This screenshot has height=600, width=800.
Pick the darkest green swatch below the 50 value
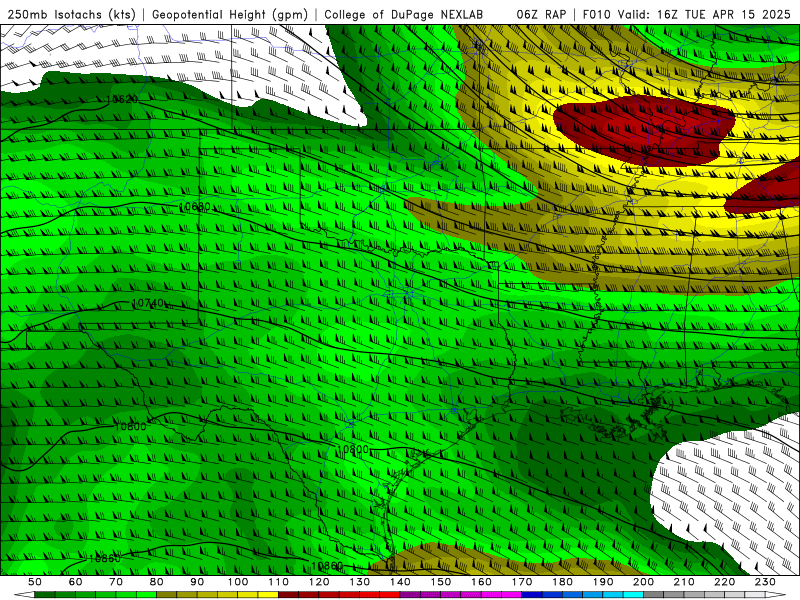(x=45, y=595)
